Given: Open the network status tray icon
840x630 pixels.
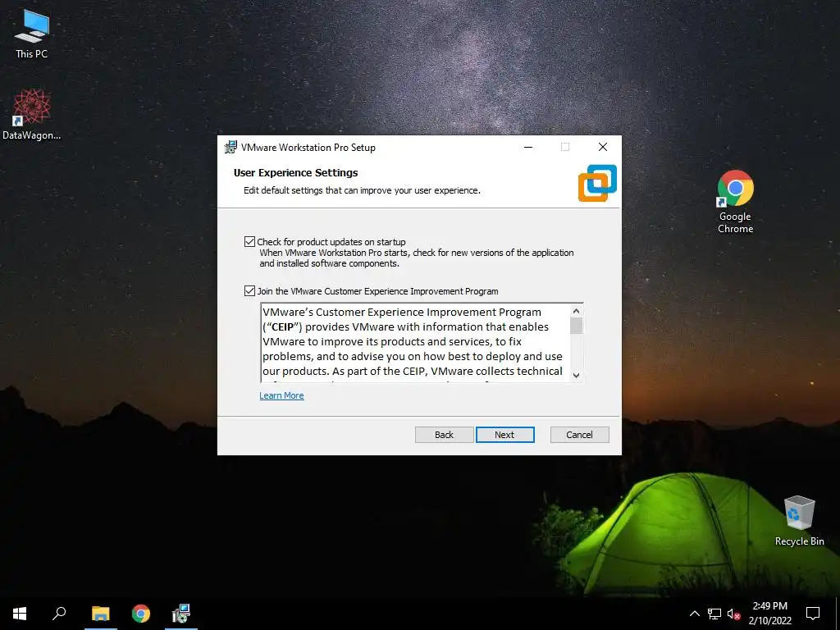Looking at the screenshot, I should tap(714, 614).
